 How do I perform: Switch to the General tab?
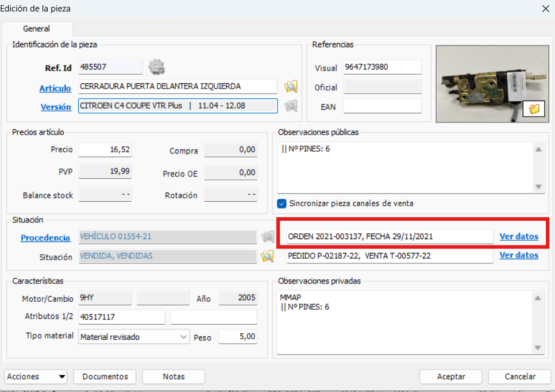coord(36,29)
